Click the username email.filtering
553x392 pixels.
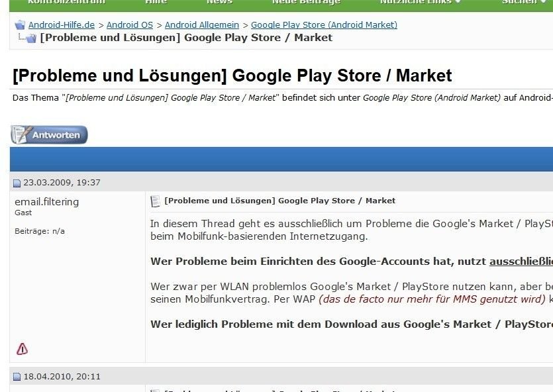click(46, 202)
